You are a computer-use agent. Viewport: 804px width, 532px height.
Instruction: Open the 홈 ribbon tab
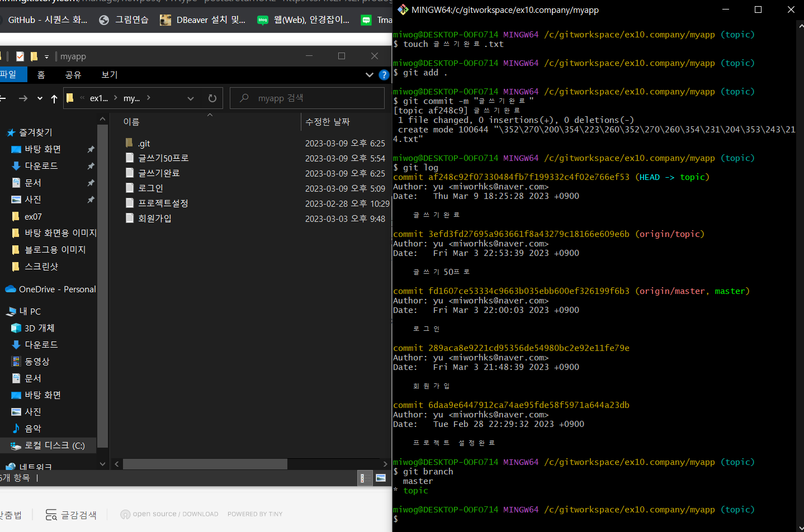(41, 75)
